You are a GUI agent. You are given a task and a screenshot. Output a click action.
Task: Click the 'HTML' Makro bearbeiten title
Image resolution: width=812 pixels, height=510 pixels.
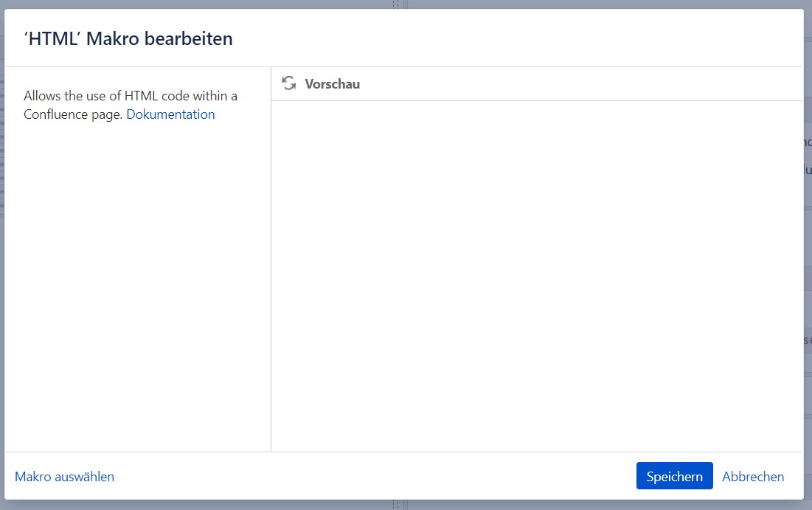128,39
